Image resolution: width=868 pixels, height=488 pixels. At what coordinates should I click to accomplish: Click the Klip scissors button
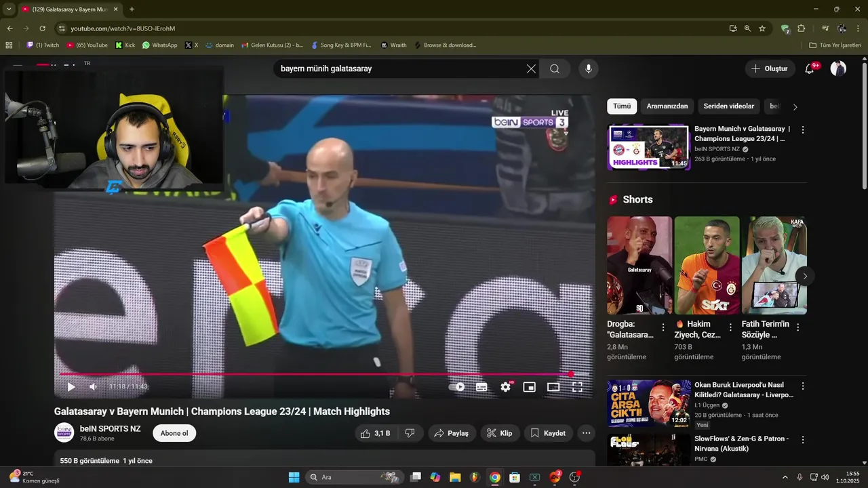tap(500, 433)
